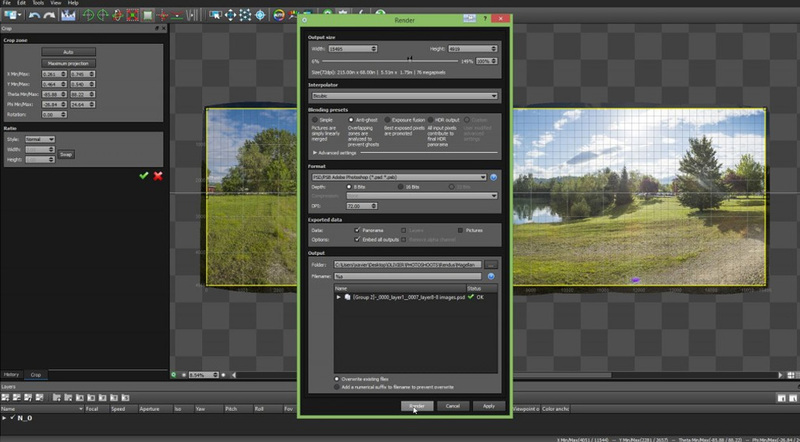The height and width of the screenshot is (442, 800).
Task: Toggle the Panorama data checkbox
Action: pos(357,230)
